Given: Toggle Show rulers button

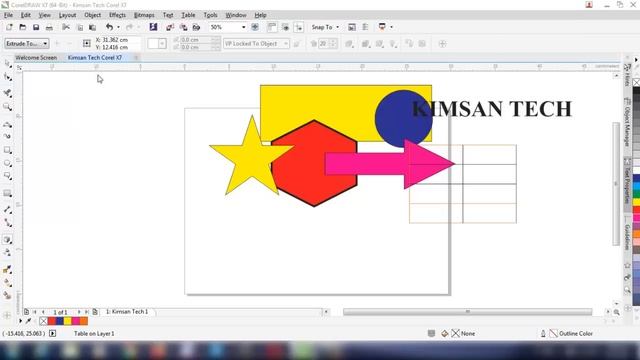Looking at the screenshot, I should coord(272,27).
